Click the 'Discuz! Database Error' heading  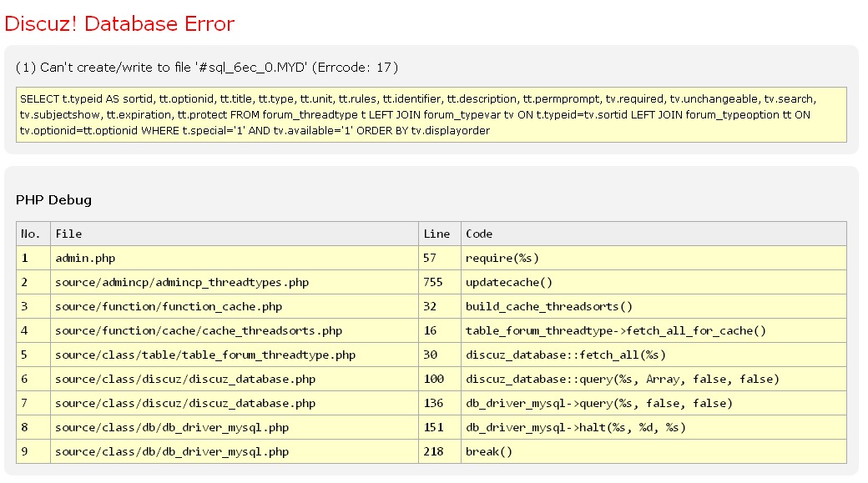coord(119,24)
